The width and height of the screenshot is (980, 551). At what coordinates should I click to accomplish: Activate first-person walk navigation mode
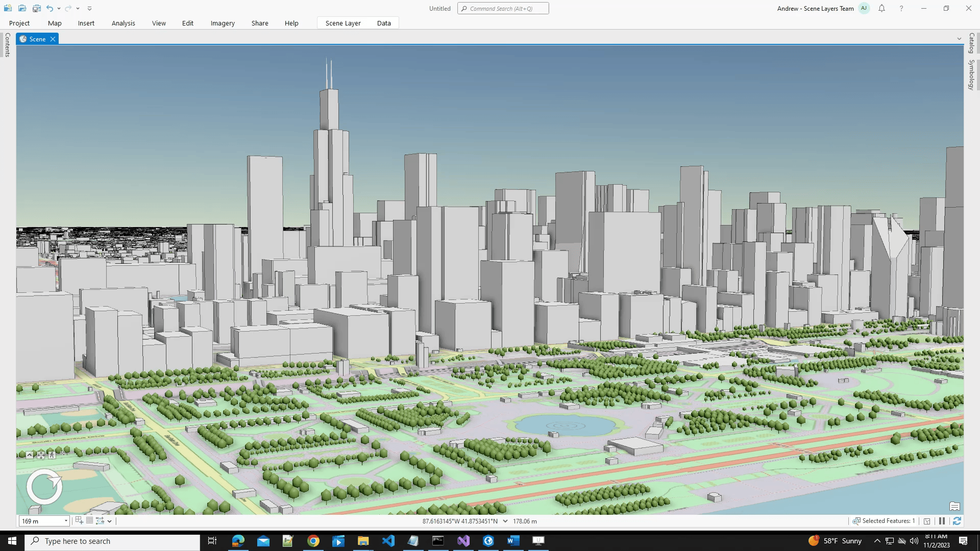pyautogui.click(x=52, y=455)
